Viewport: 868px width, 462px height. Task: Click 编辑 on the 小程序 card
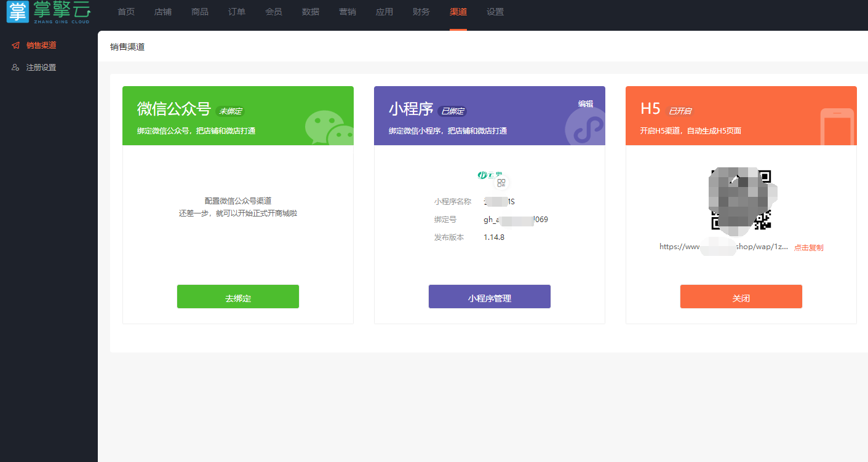pyautogui.click(x=586, y=103)
